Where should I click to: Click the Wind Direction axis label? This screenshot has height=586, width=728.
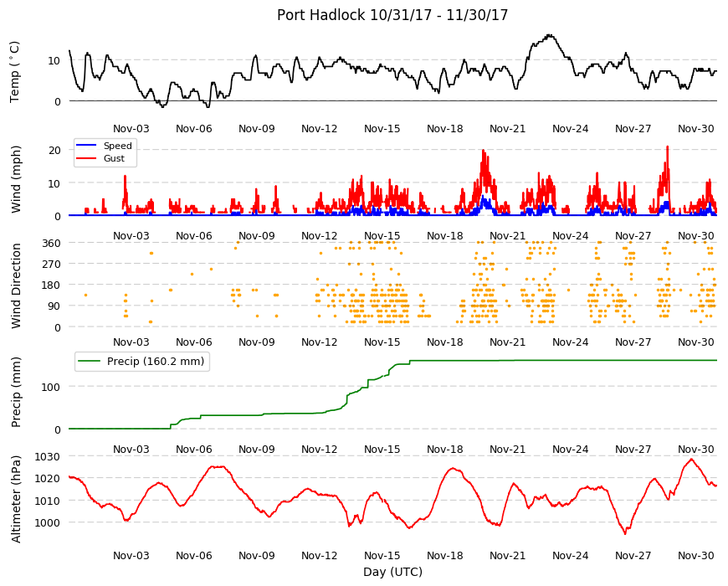coord(16,285)
